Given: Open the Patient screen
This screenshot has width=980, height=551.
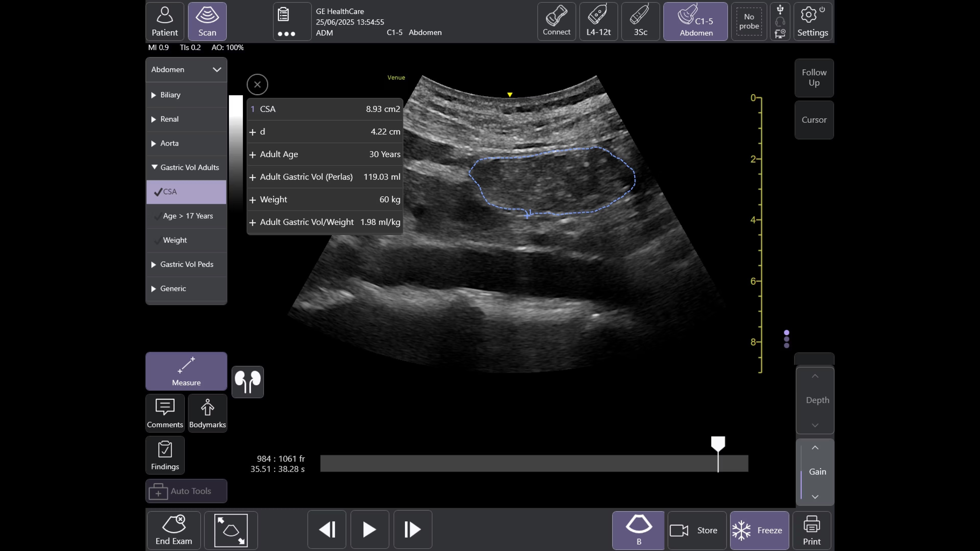Looking at the screenshot, I should tap(164, 22).
